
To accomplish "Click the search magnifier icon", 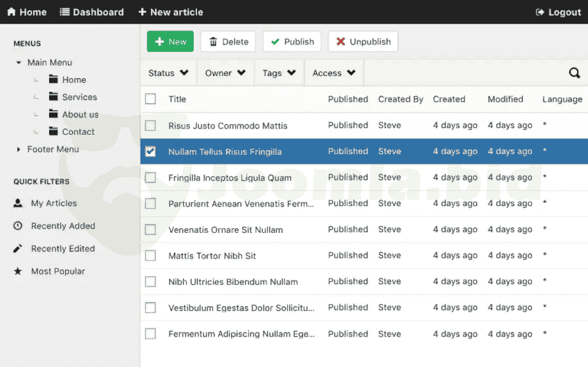I will [574, 73].
